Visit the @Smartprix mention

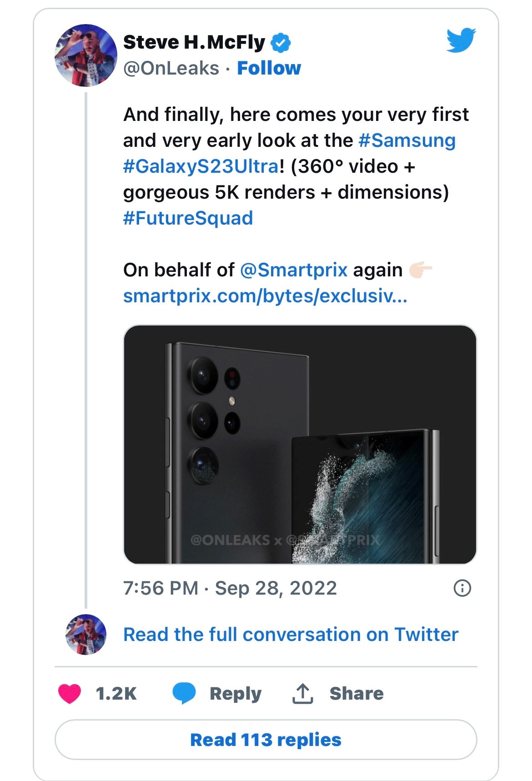(293, 270)
